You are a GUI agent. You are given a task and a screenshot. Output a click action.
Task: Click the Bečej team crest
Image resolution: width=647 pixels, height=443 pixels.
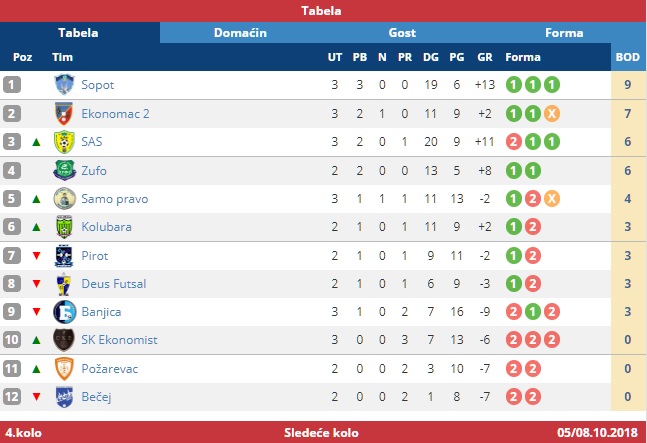64,397
